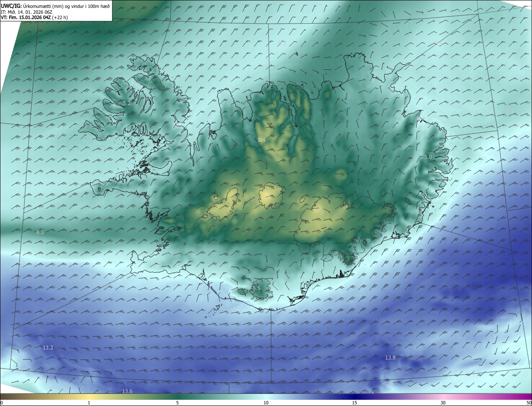Click the 5.5 value label near the south coast

click(x=256, y=288)
